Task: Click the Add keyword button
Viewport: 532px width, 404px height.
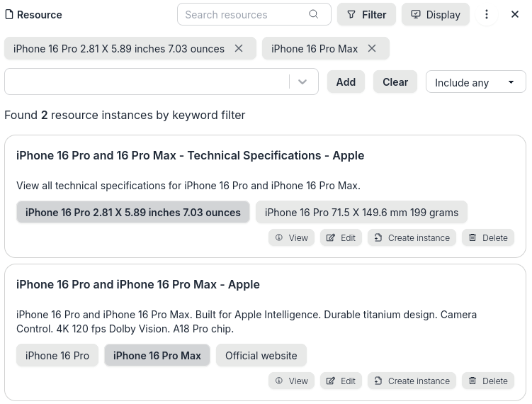Action: [x=346, y=82]
